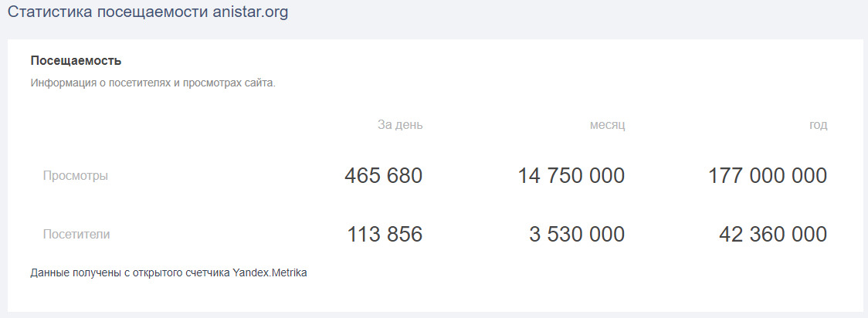Select the bold "Посещаемость" section heading
Image resolution: width=868 pixels, height=318 pixels.
pyautogui.click(x=76, y=60)
